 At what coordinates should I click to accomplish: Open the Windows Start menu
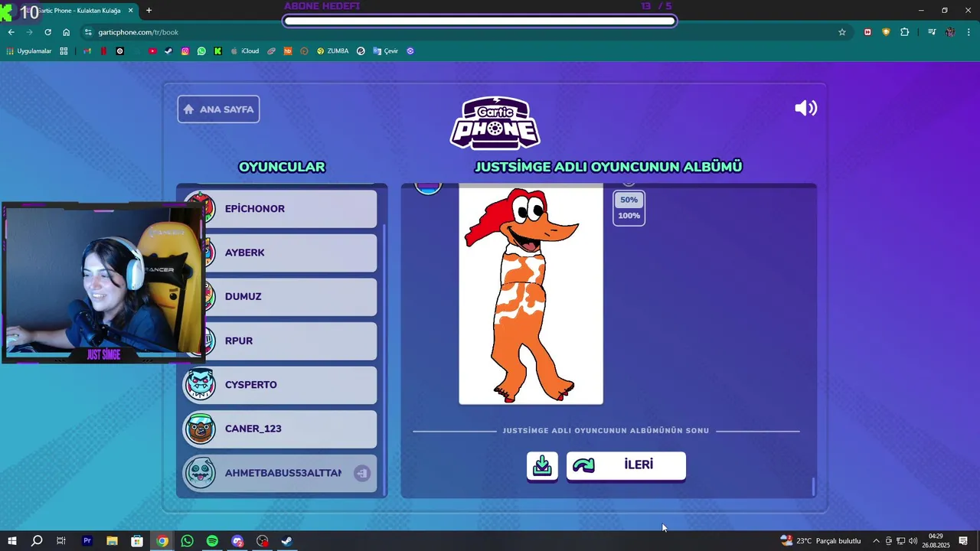(12, 541)
